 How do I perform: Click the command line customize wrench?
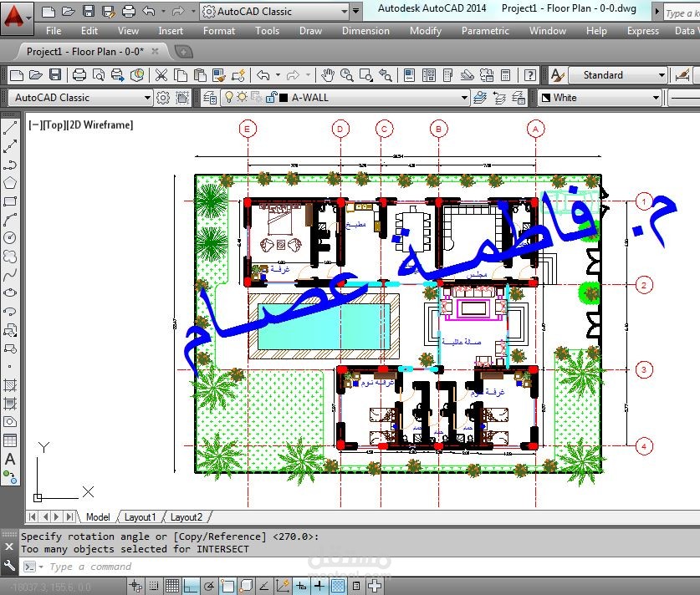(x=9, y=566)
